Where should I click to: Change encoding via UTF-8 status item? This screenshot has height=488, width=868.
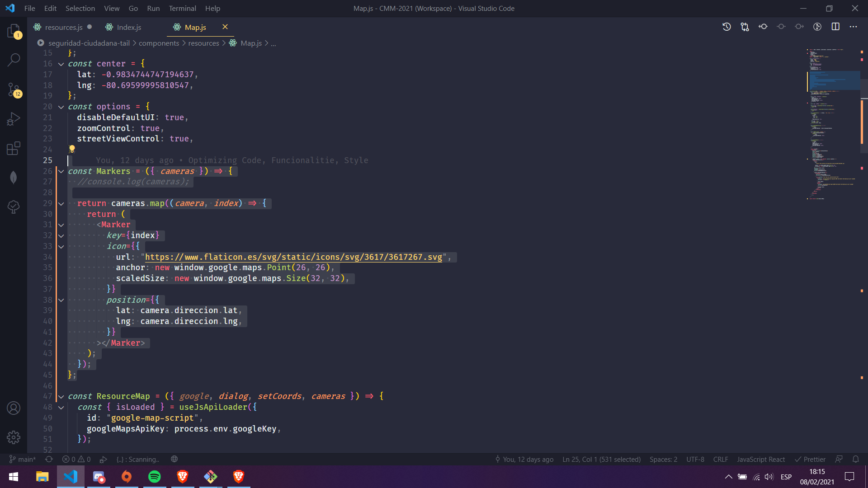point(695,459)
